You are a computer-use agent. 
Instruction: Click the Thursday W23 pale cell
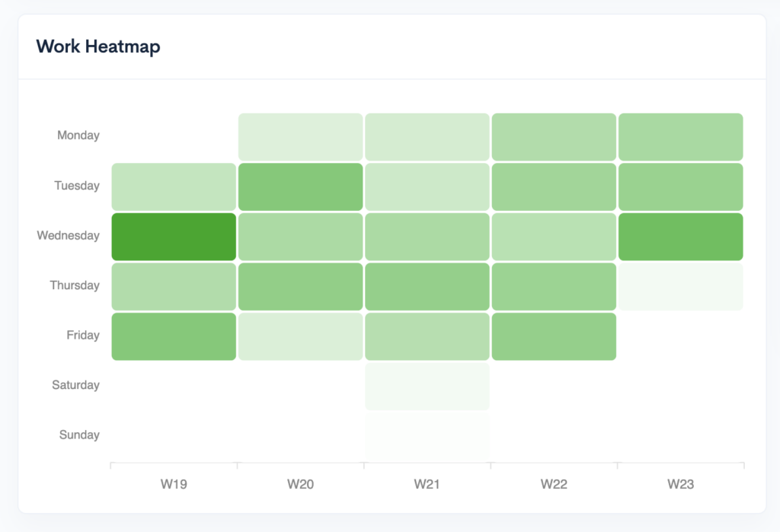point(680,286)
